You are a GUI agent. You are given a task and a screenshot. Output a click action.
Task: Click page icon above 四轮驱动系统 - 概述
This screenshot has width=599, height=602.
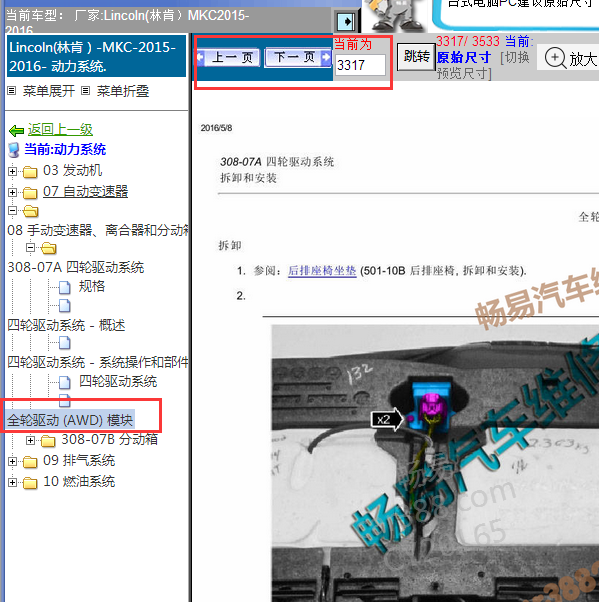tap(65, 306)
